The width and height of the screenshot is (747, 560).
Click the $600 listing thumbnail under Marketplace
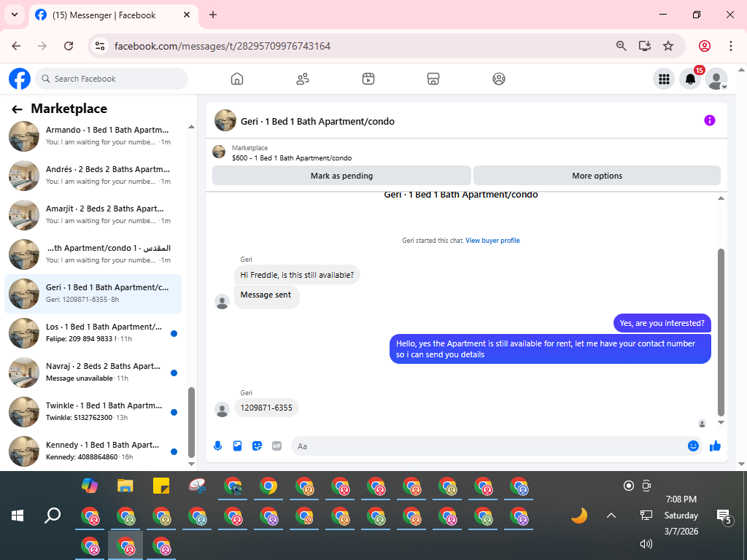coord(219,152)
